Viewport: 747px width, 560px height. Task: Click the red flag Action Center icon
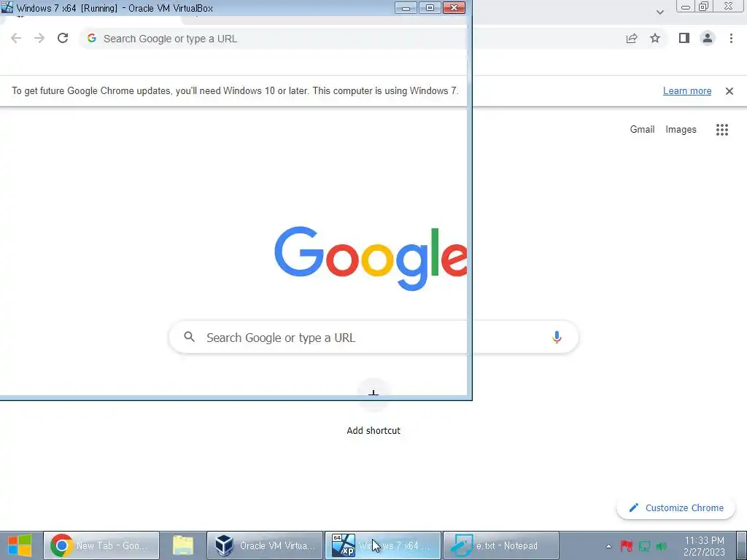[x=626, y=546]
